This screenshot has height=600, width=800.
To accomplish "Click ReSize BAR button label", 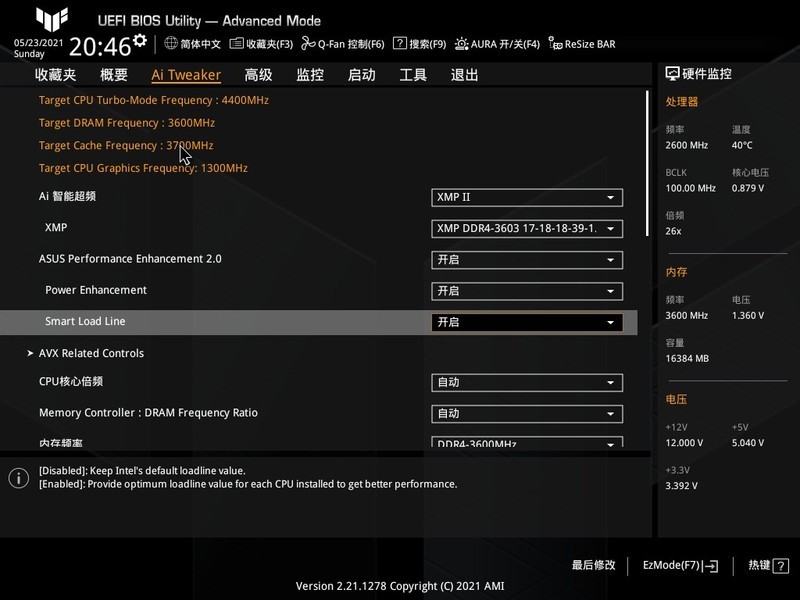I will 590,44.
